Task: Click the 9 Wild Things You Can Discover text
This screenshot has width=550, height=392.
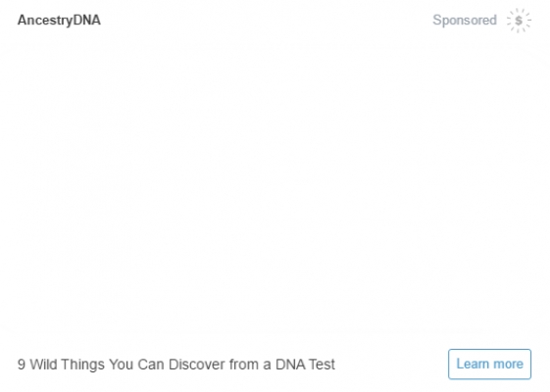Action: [122, 365]
